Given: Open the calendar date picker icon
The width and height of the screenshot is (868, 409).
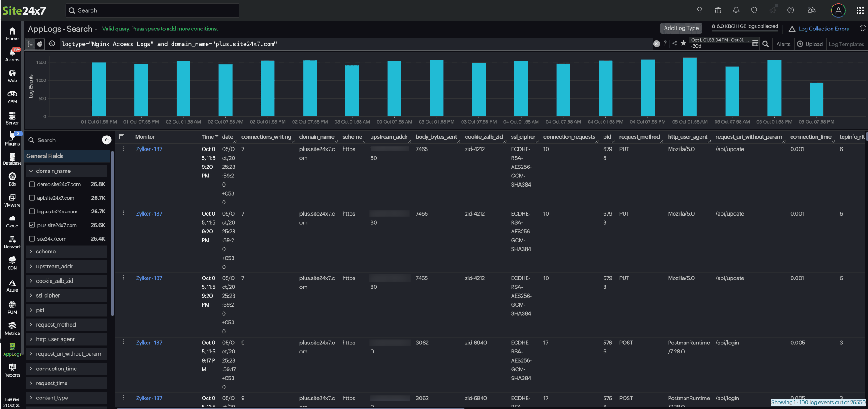Looking at the screenshot, I should (x=755, y=44).
